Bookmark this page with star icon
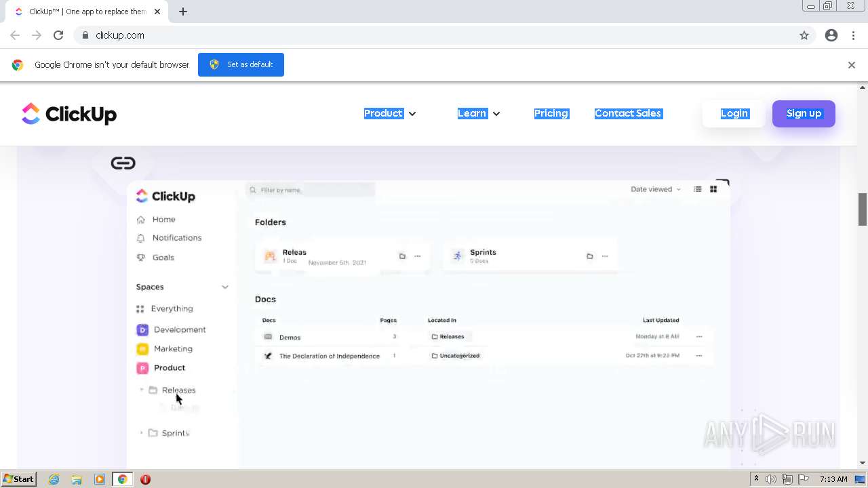The image size is (868, 488). [804, 35]
